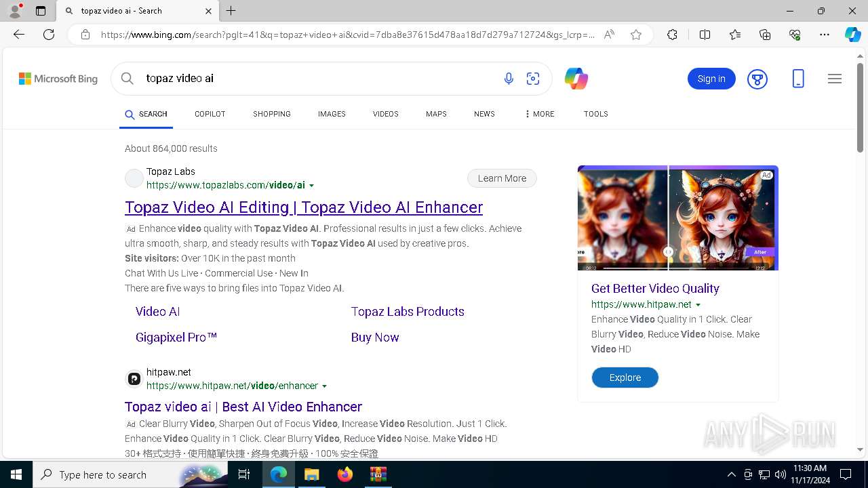Open Microsoft Edge from taskbar

(x=279, y=474)
